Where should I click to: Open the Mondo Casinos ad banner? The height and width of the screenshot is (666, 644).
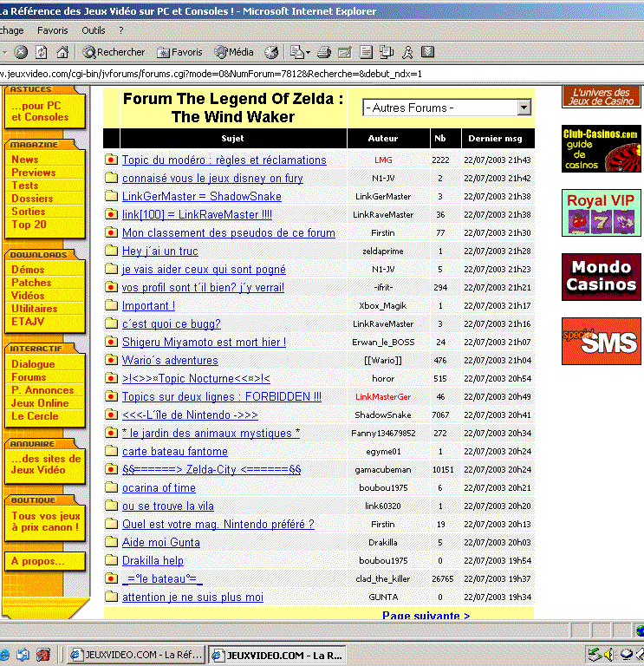click(x=602, y=277)
